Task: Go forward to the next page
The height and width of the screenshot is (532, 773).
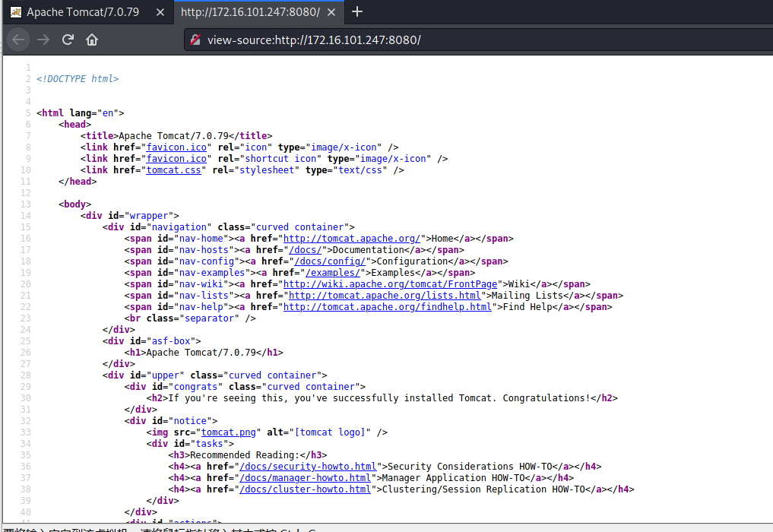Action: [x=43, y=40]
